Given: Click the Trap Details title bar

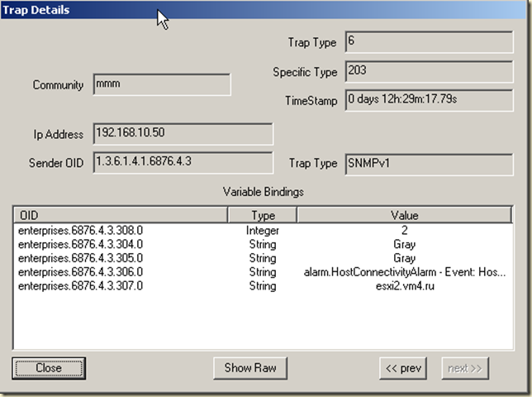Looking at the screenshot, I should click(x=264, y=10).
